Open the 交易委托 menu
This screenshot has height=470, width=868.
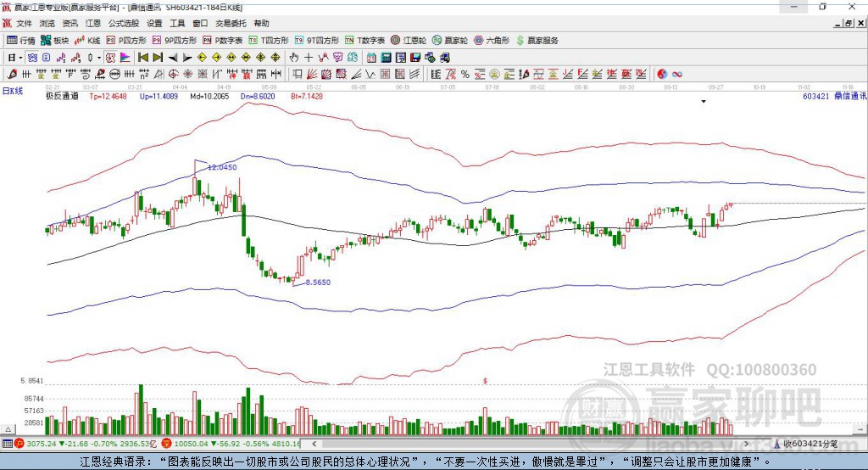231,23
